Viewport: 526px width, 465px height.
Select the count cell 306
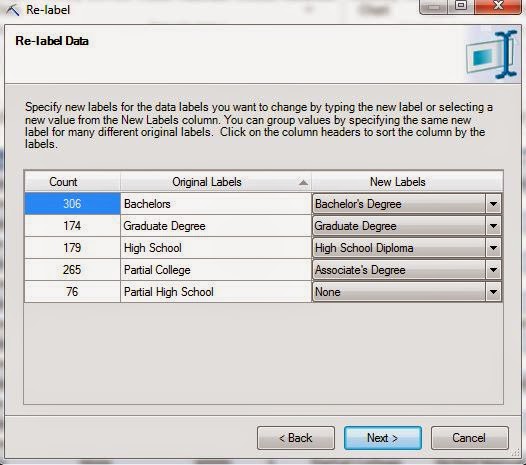(72, 204)
